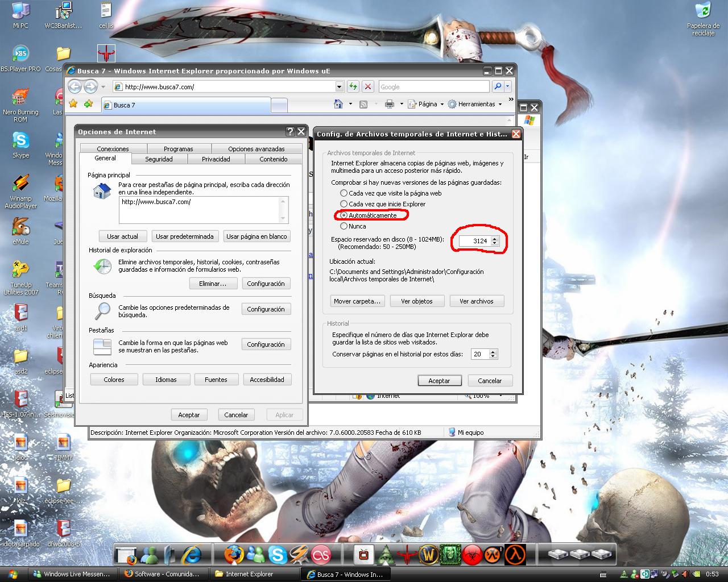Click the Print icon in IE toolbar
The width and height of the screenshot is (728, 582).
click(390, 104)
